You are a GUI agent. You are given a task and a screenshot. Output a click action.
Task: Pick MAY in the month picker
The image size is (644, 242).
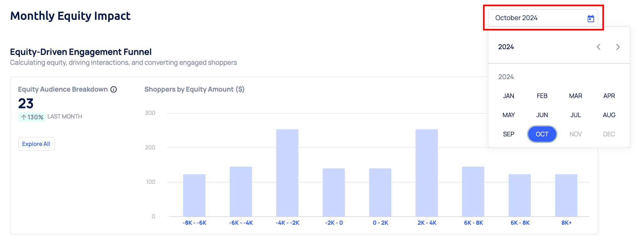pyautogui.click(x=508, y=115)
